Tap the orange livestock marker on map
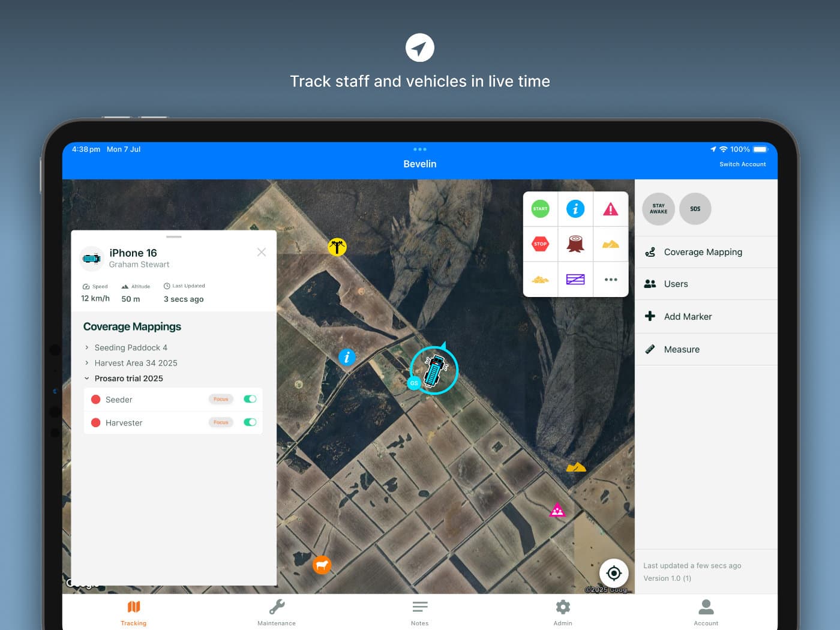 pyautogui.click(x=322, y=565)
